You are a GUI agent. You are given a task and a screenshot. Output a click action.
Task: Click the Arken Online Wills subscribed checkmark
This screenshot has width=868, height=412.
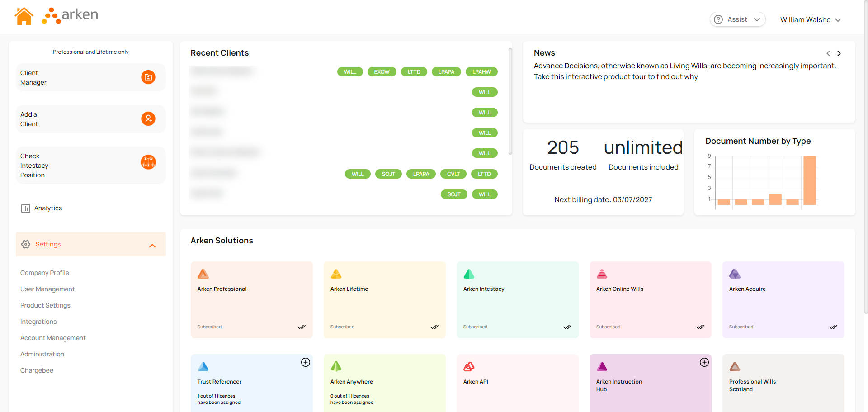click(x=700, y=327)
